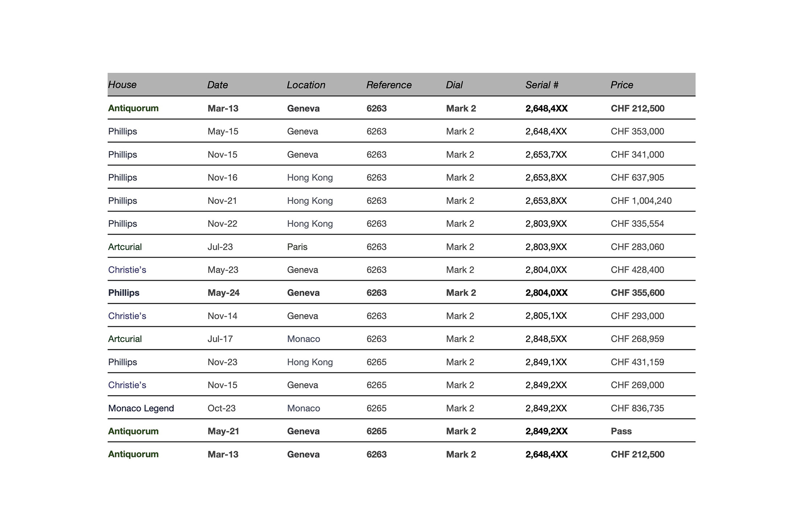
Task: Click Christie's in the May-23 row
Action: tap(127, 270)
